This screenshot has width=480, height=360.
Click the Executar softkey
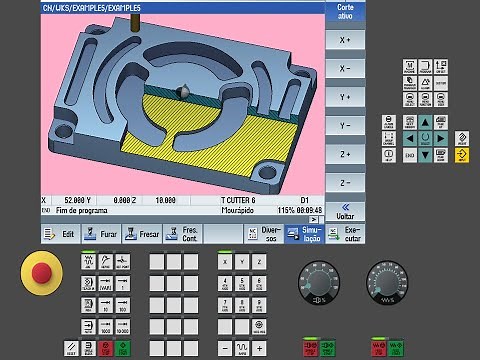point(345,234)
